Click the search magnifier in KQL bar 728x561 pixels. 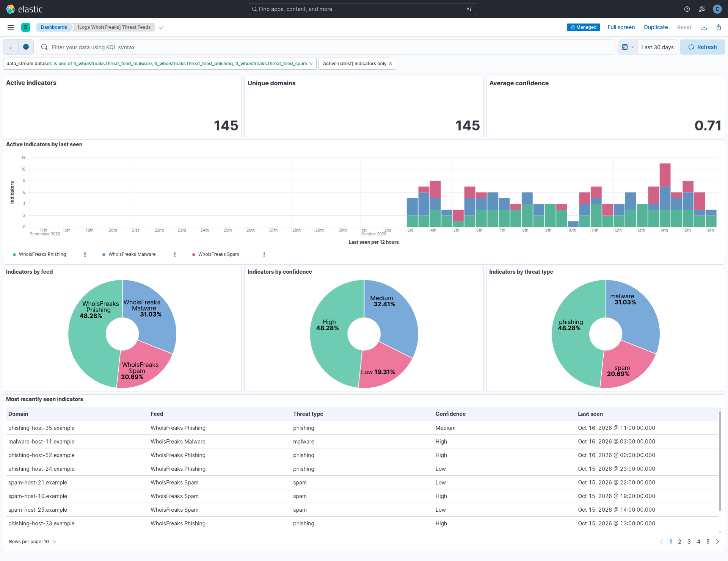click(x=44, y=47)
